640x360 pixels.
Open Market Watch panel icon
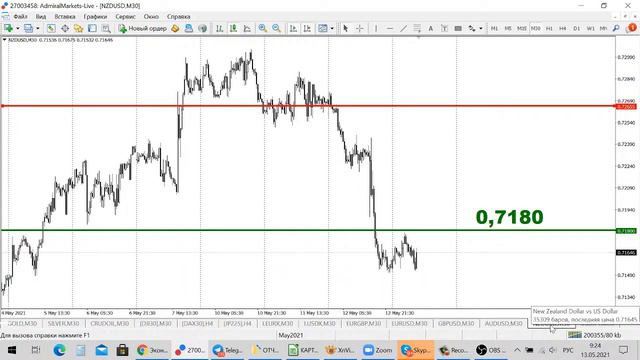[x=51, y=28]
